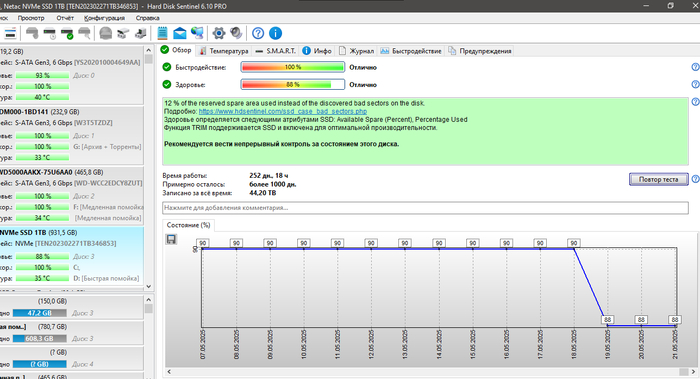Click the 100% Быстродействие gradient bar
This screenshot has width=700, height=379.
[x=293, y=67]
